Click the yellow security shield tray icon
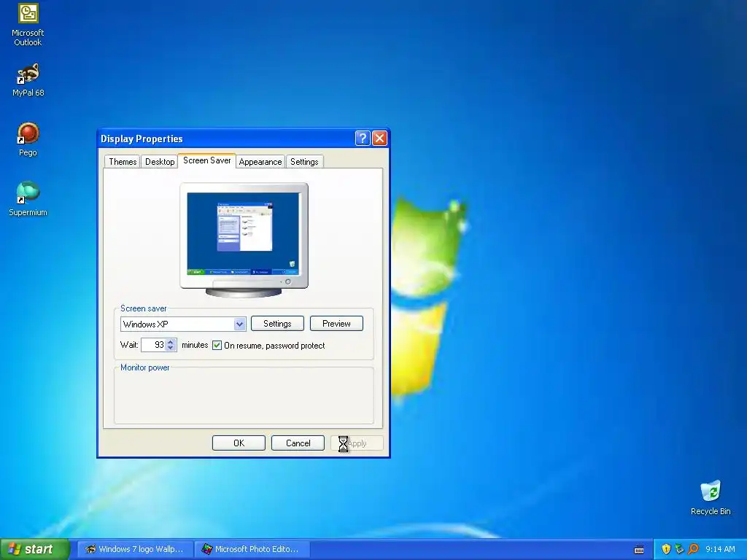Screen dimensions: 747x560 666,549
